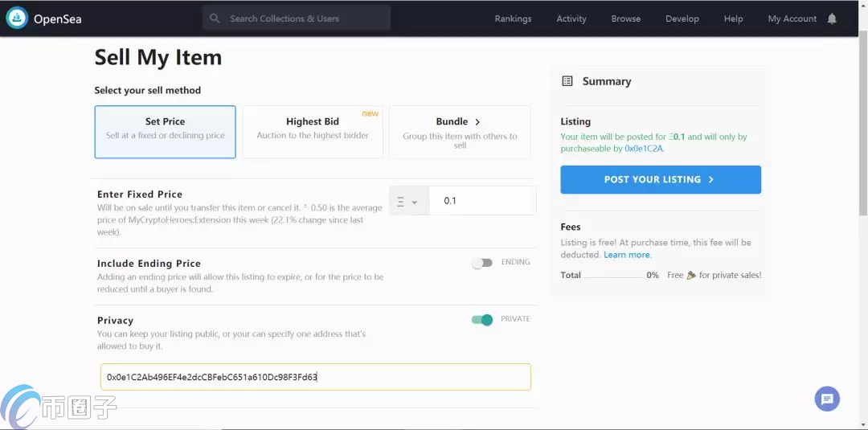The height and width of the screenshot is (430, 868).
Task: Toggle the Private listing switch off
Action: click(x=481, y=319)
